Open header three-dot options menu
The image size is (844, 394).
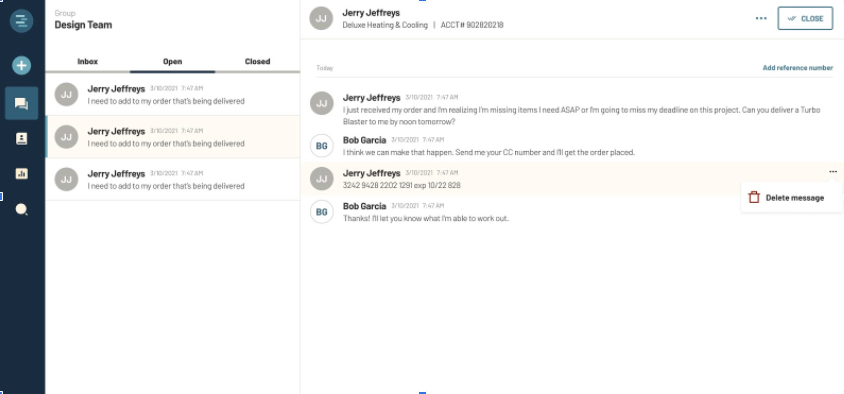point(761,18)
